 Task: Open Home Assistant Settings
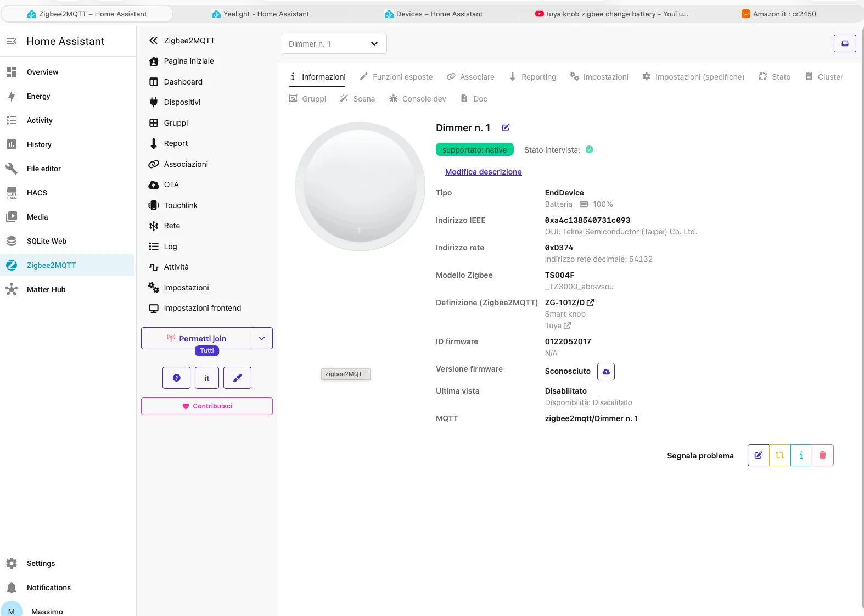[68, 563]
